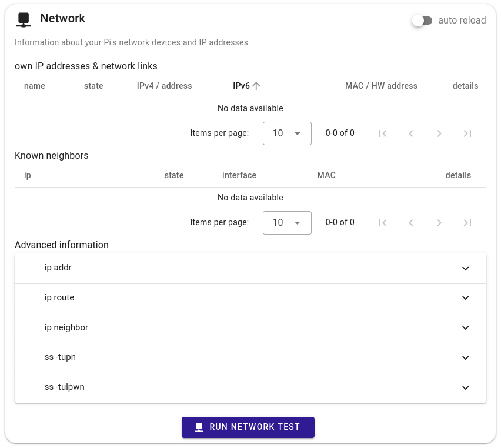Image resolution: width=501 pixels, height=448 pixels.
Task: Expand the ip addr panel
Action: click(250, 268)
